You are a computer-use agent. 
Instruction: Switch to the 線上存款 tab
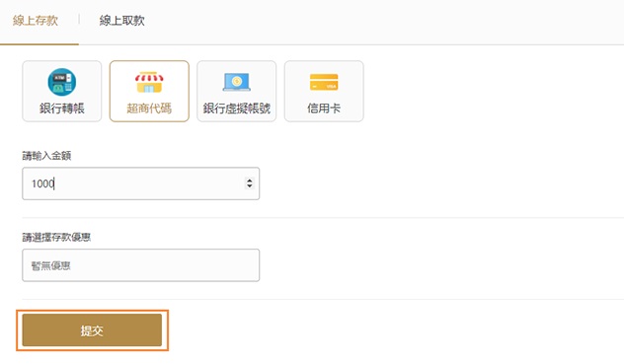36,21
